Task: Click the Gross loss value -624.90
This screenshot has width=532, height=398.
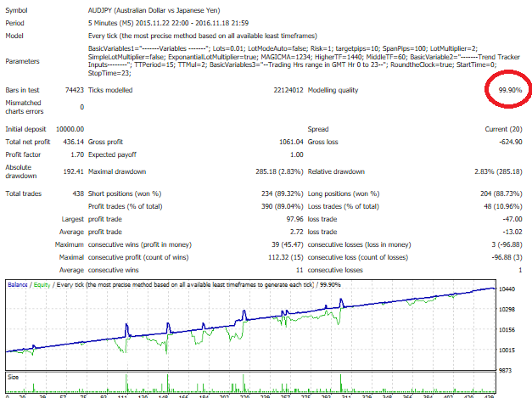Action: click(x=511, y=142)
